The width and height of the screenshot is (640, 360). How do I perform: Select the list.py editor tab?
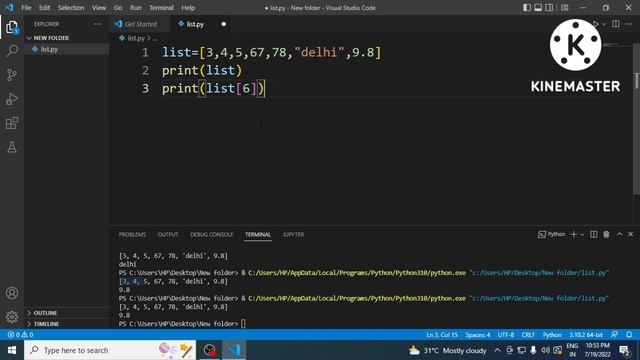point(195,24)
